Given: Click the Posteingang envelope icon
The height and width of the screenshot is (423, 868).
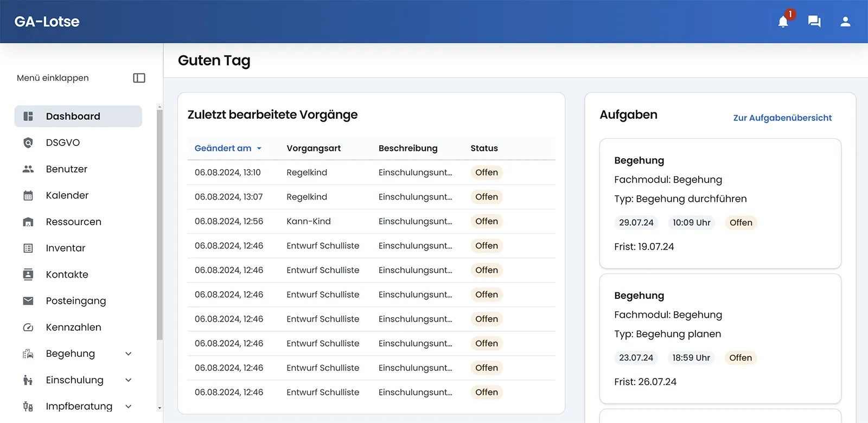Looking at the screenshot, I should pyautogui.click(x=28, y=301).
